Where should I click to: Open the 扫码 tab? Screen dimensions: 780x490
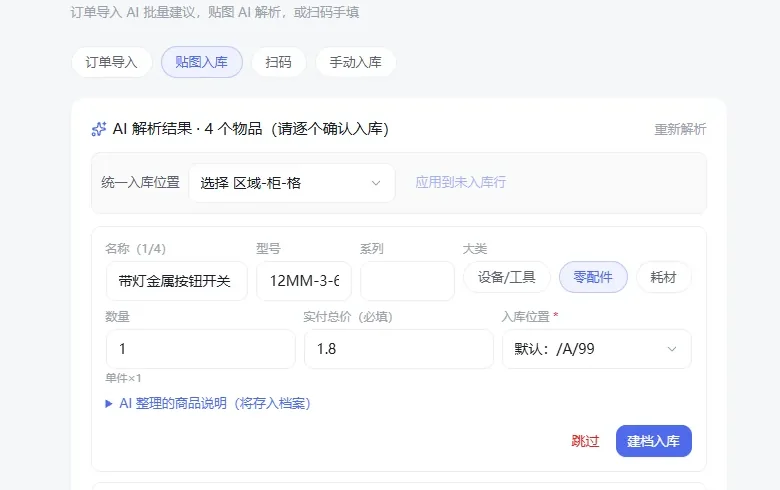pyautogui.click(x=279, y=62)
